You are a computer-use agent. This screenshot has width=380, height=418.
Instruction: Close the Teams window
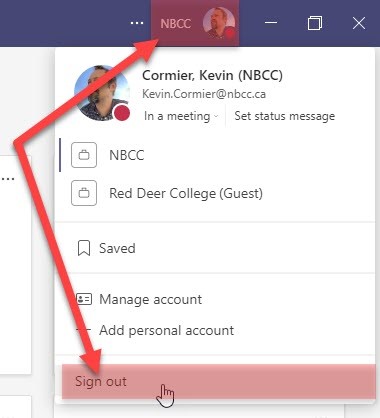(x=359, y=23)
